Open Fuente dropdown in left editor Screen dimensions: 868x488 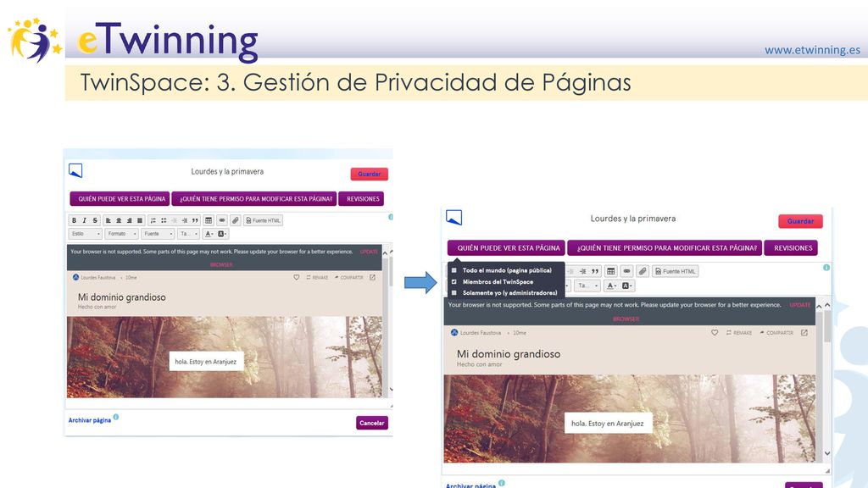158,234
